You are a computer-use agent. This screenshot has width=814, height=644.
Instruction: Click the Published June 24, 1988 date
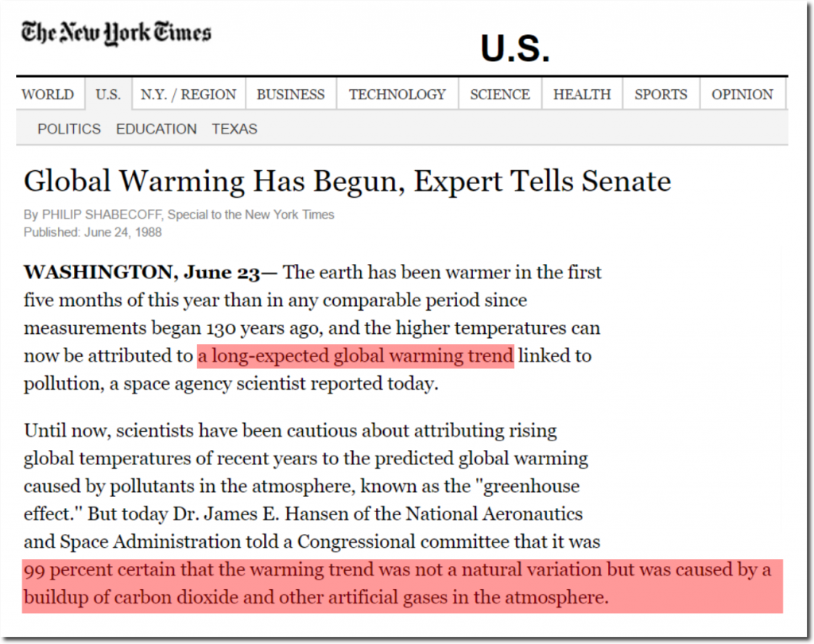(92, 232)
